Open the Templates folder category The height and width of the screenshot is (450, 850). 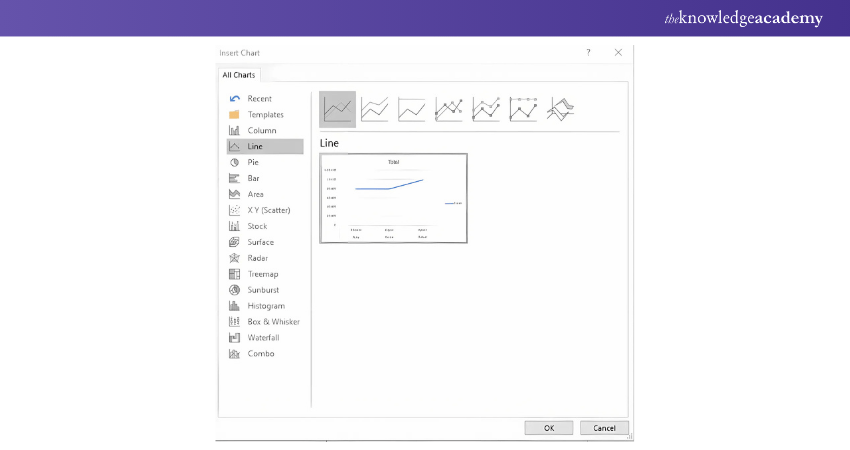(x=265, y=114)
